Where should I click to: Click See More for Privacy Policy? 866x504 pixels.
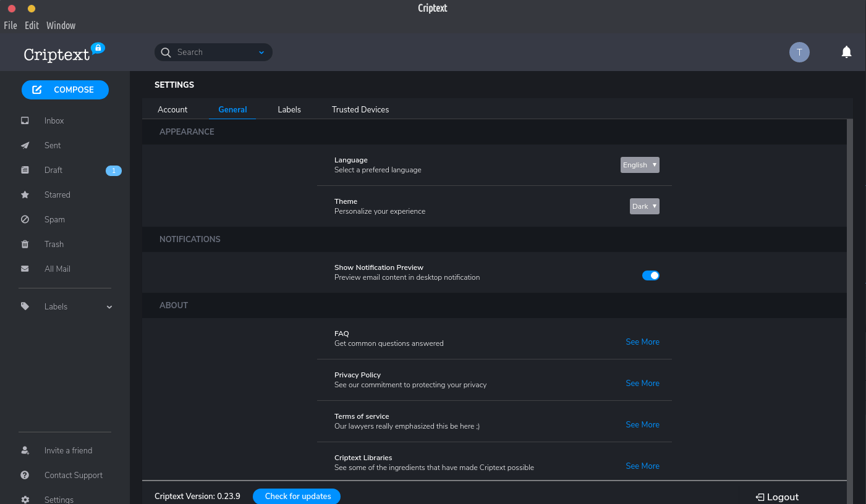pos(642,384)
